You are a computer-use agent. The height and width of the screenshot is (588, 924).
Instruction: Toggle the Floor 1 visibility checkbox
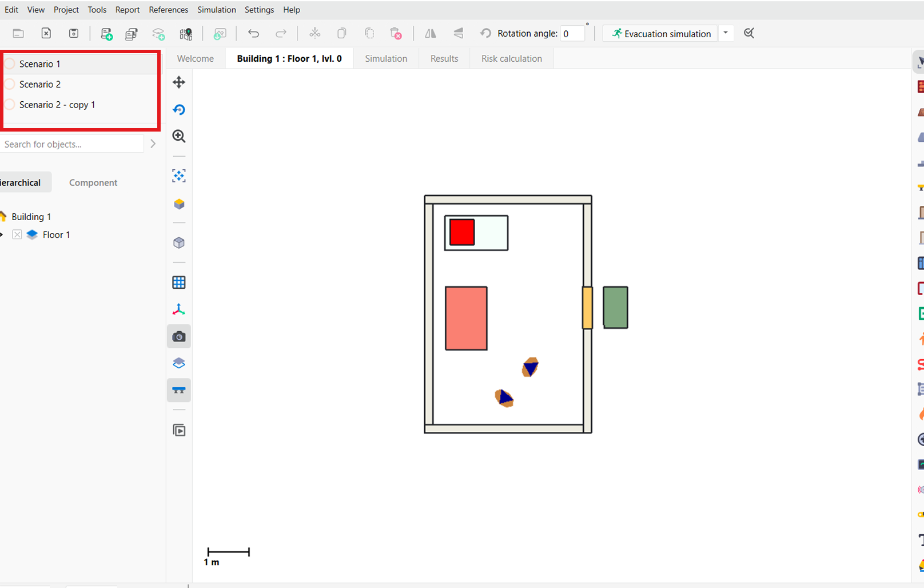point(17,235)
